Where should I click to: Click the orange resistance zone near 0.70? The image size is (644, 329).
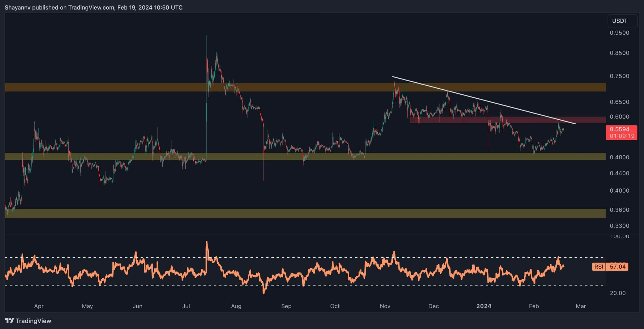pyautogui.click(x=302, y=87)
